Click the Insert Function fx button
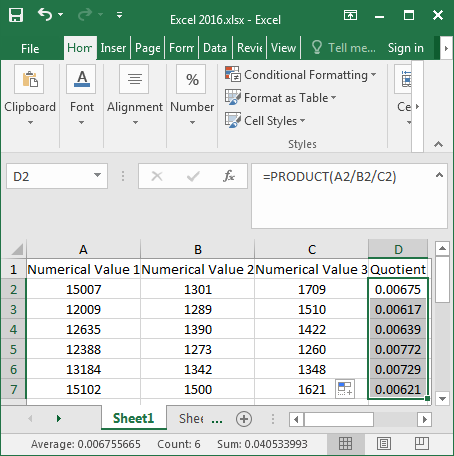The height and width of the screenshot is (456, 454). point(229,176)
